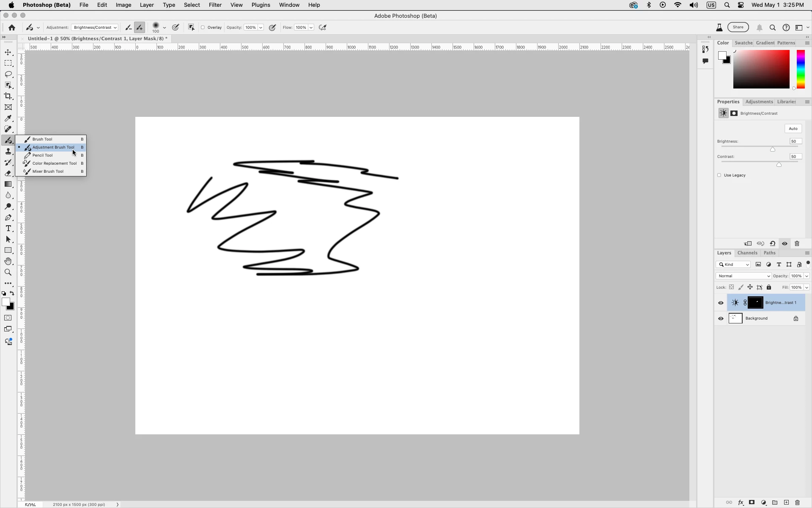812x508 pixels.
Task: Open the layer Kind filter dropdown
Action: pos(733,265)
